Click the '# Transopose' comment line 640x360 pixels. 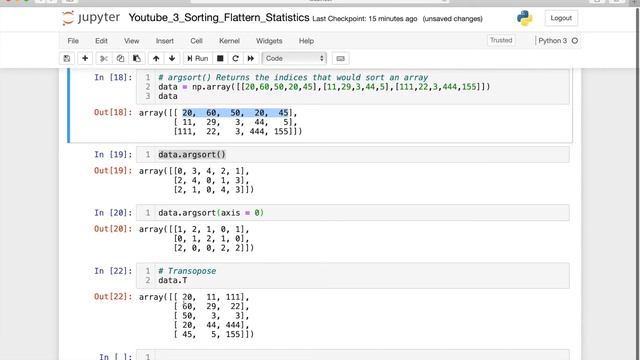point(187,271)
